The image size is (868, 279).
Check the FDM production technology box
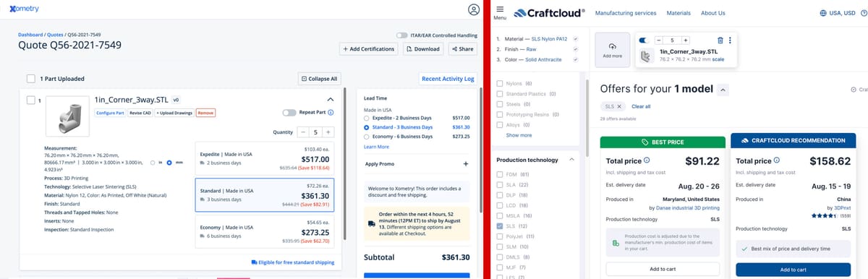501,174
